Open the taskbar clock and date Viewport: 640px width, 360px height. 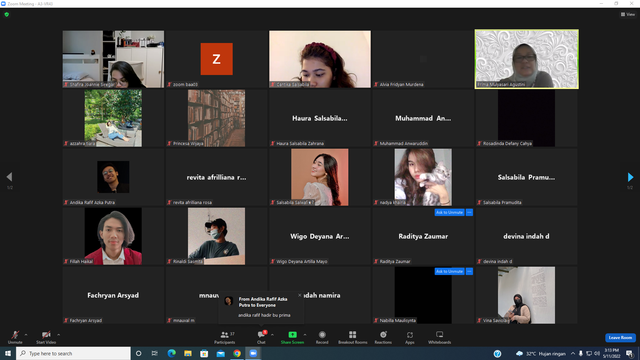(611, 353)
